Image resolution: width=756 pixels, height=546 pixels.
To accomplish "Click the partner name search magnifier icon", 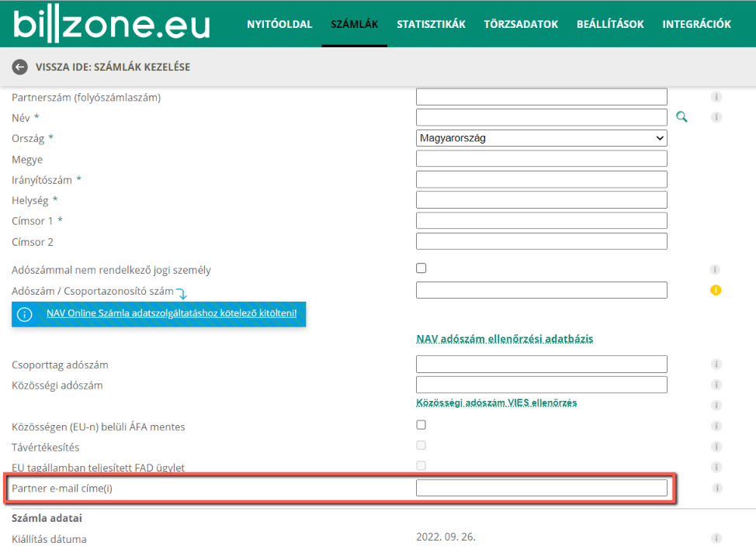I will pos(681,116).
